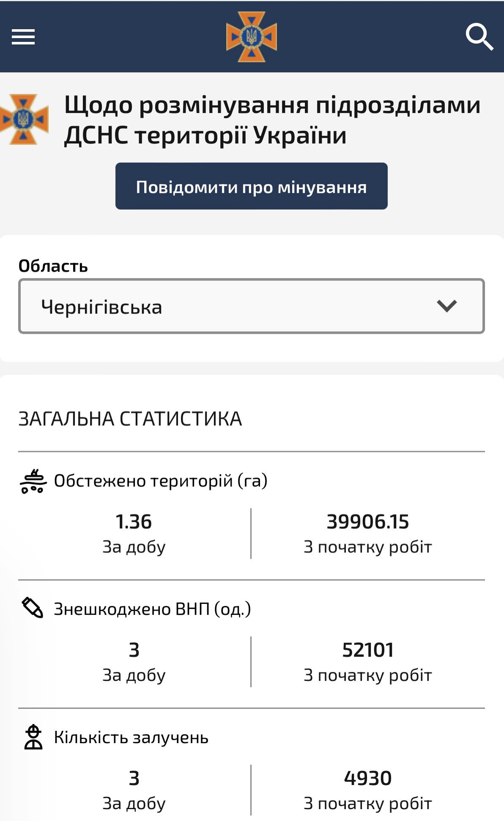Click 'Обстежено територій (га)' label
Image resolution: width=504 pixels, height=821 pixels.
pyautogui.click(x=161, y=481)
